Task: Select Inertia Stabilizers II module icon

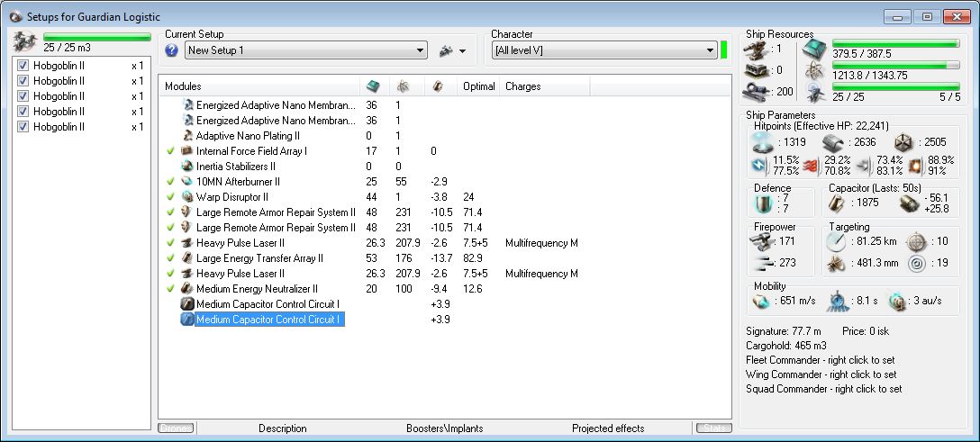Action: (187, 167)
